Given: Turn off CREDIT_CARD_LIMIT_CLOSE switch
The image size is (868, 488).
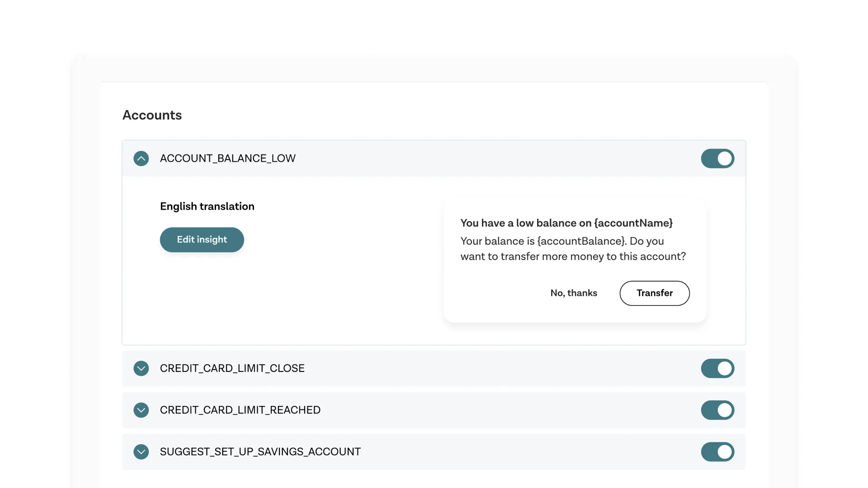Looking at the screenshot, I should pos(717,368).
